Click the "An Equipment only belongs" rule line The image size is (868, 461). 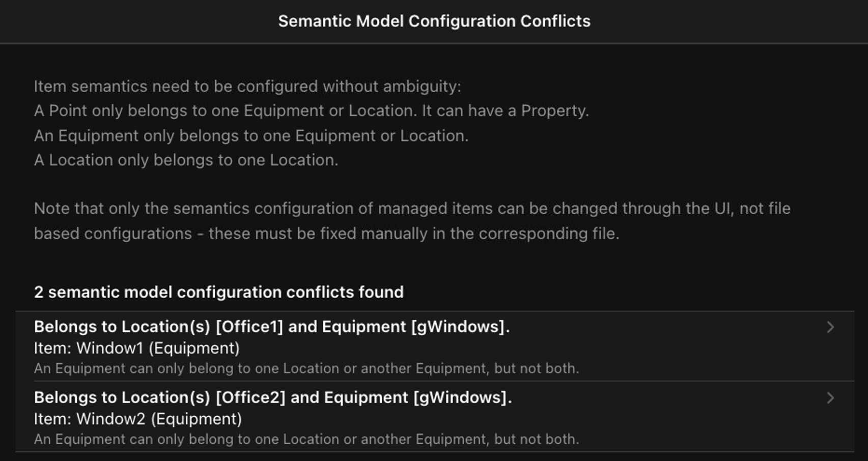click(251, 136)
